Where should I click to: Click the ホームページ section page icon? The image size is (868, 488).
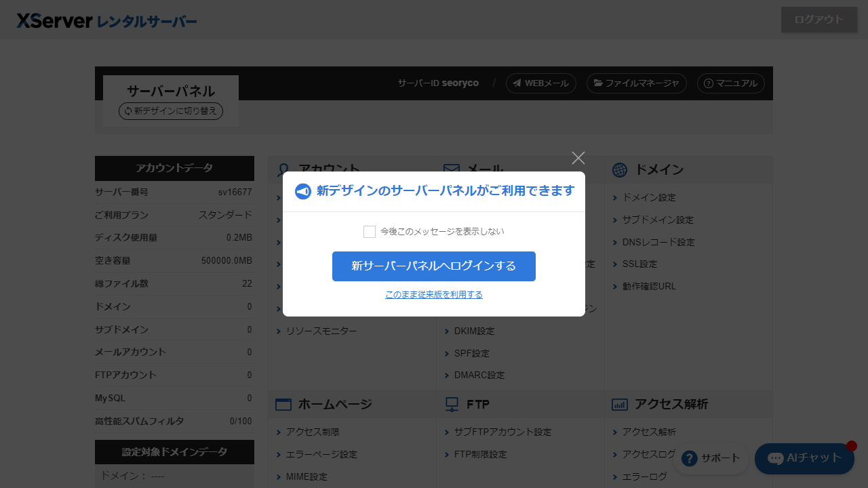tap(283, 404)
